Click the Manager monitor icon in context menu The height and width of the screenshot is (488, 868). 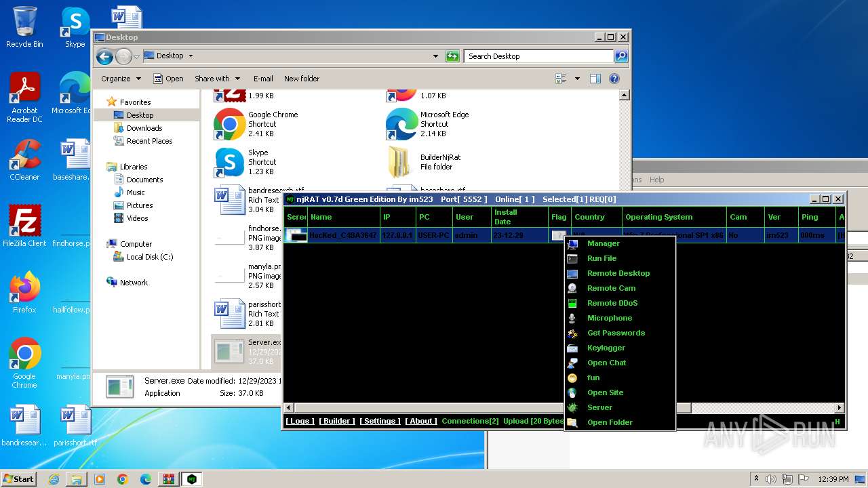573,243
